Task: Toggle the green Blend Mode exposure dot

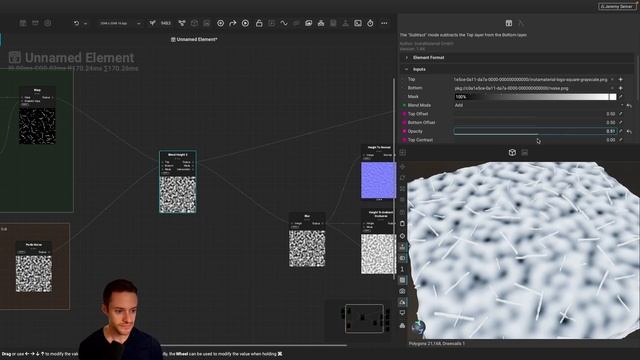Action: coord(404,105)
